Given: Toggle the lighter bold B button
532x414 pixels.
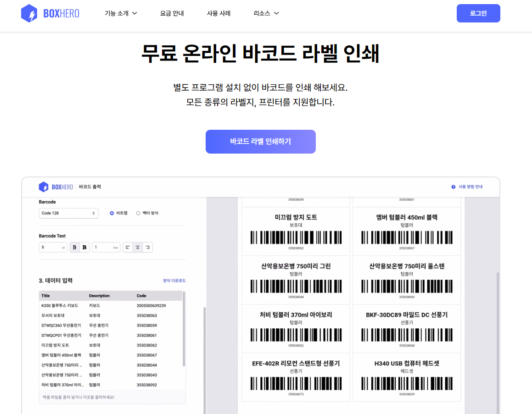Looking at the screenshot, I should pos(74,247).
